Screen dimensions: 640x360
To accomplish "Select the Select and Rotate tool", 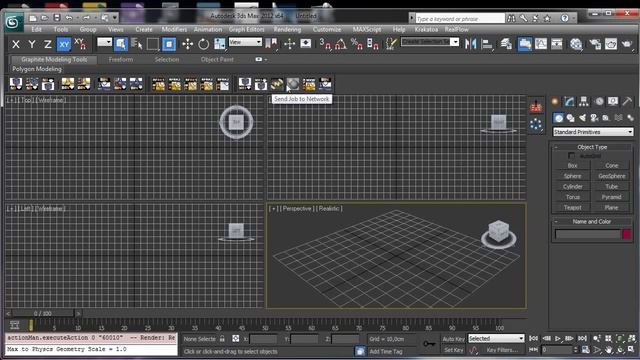I will 203,44.
